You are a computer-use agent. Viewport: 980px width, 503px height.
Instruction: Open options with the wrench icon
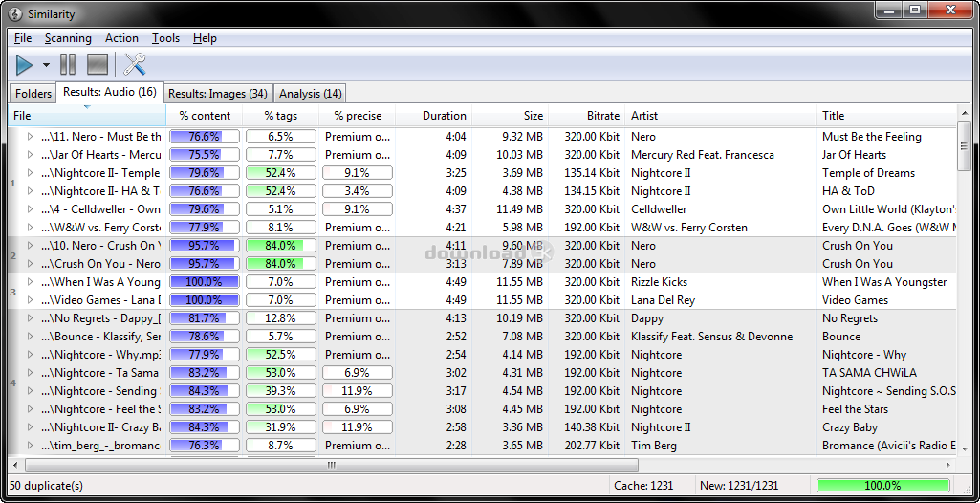[134, 64]
